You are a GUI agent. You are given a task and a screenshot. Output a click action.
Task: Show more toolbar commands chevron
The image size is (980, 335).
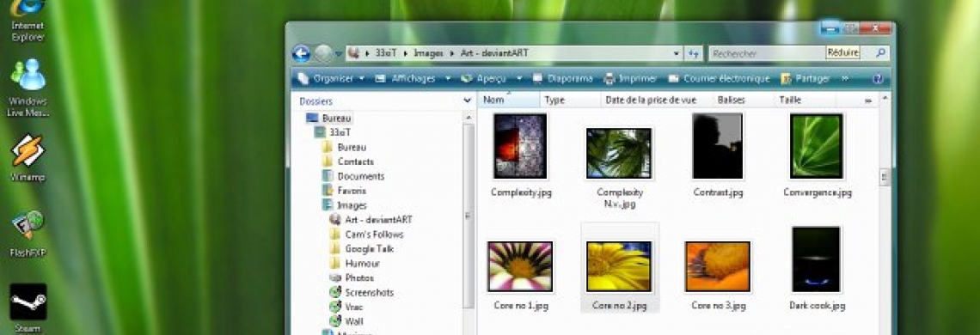(x=845, y=79)
